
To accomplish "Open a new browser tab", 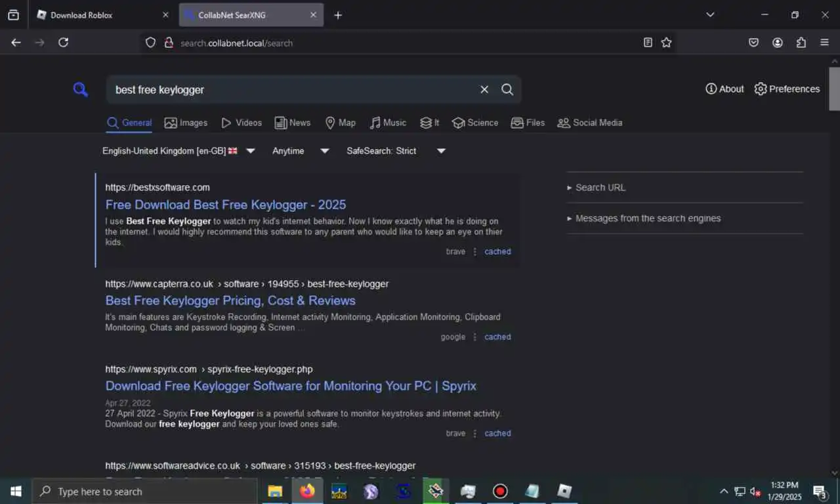I will click(338, 15).
